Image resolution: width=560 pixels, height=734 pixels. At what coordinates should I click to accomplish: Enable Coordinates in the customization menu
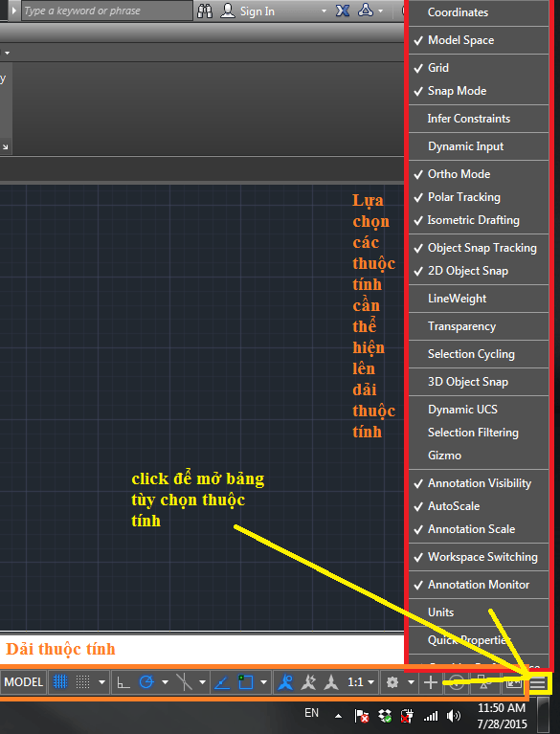click(x=479, y=12)
